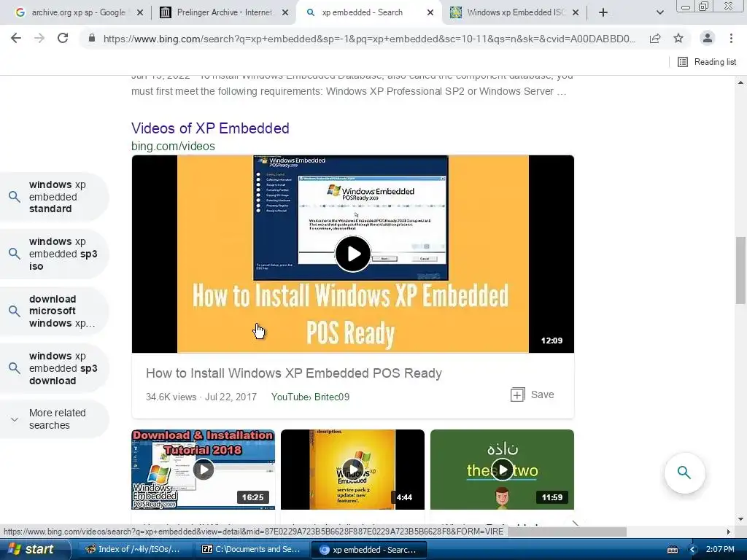Search 'download microsoft windows xp' suggestion
The image size is (747, 560).
coord(53,311)
